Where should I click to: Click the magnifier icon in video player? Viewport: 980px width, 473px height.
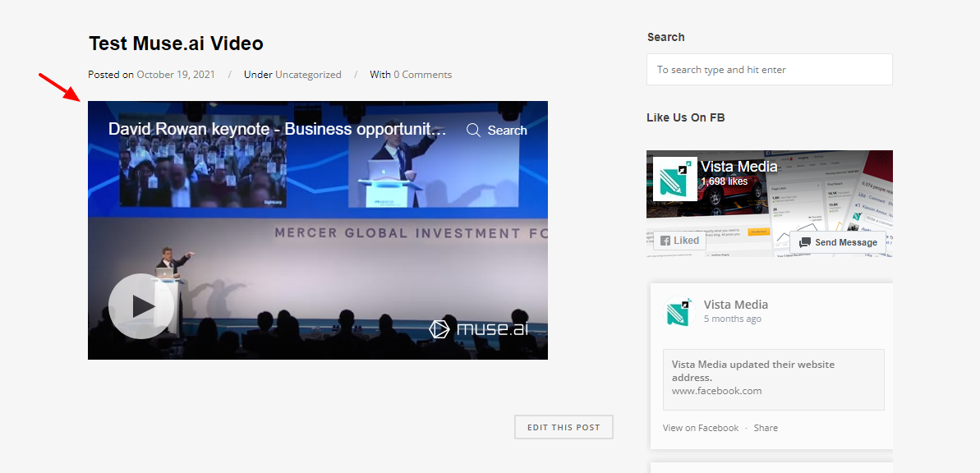[474, 130]
